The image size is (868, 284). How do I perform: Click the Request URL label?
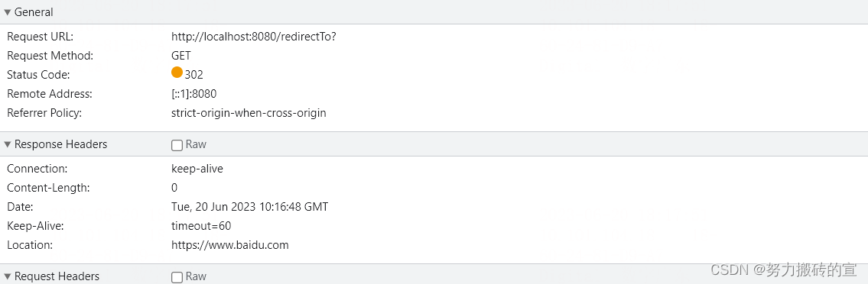pos(41,37)
